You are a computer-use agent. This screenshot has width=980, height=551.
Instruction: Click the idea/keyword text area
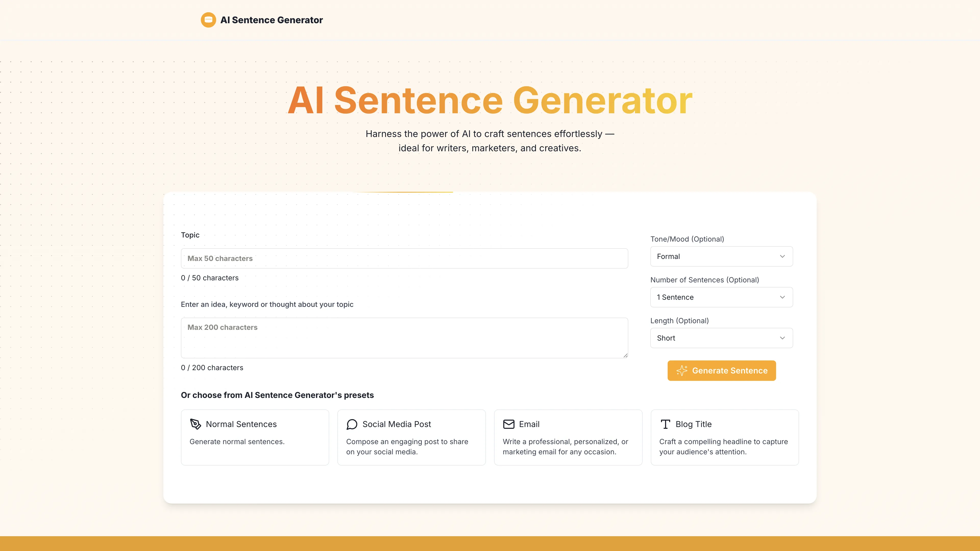coord(405,336)
